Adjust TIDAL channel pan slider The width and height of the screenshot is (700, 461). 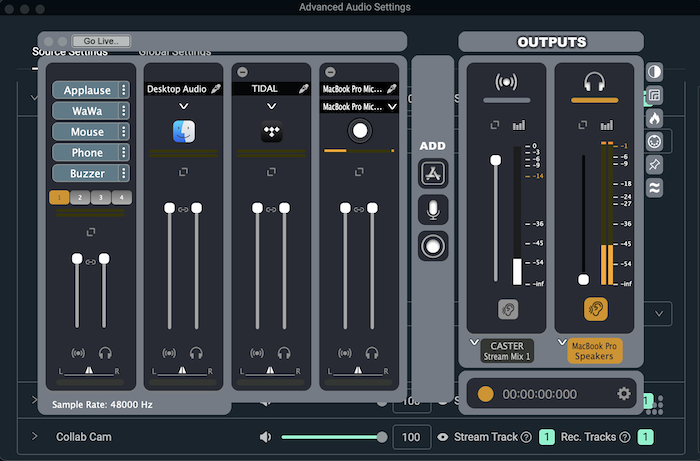[x=270, y=371]
